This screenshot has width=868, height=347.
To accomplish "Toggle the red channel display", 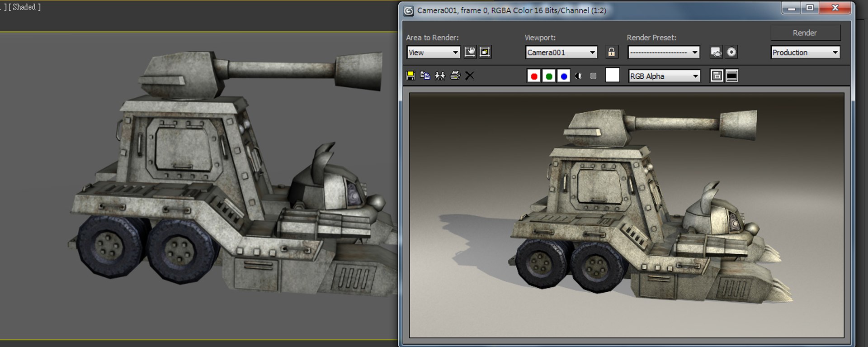I will [x=534, y=76].
